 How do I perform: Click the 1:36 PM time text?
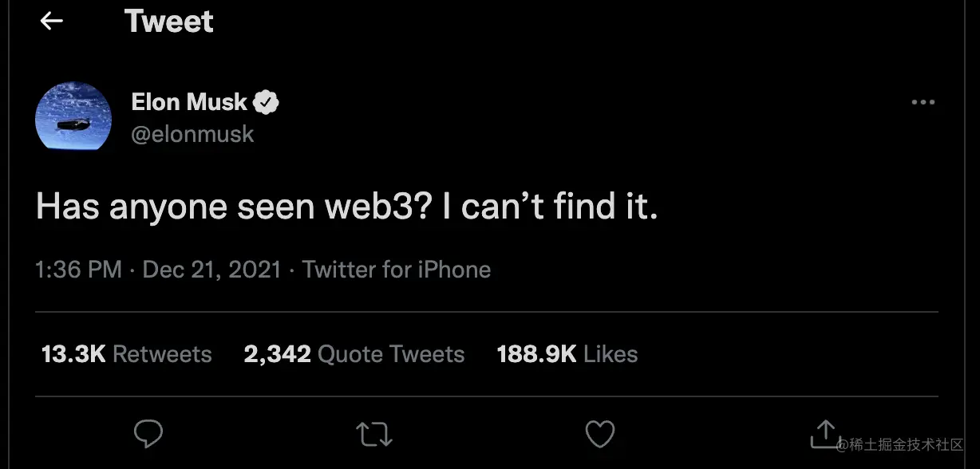79,270
